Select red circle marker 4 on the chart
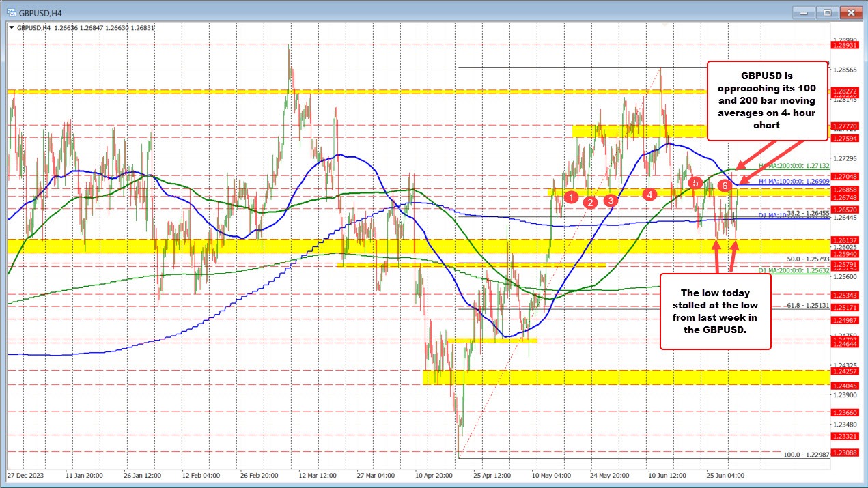This screenshot has width=868, height=488. (x=649, y=195)
